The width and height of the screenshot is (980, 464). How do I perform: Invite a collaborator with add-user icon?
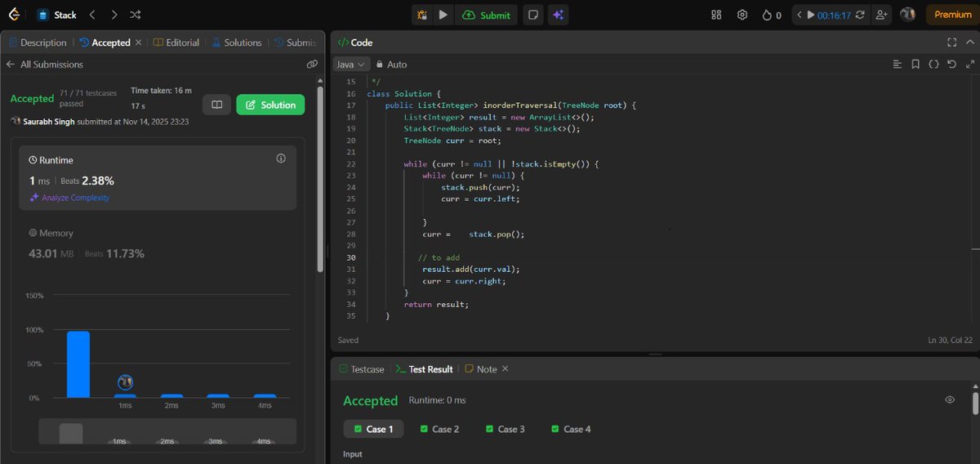[x=881, y=15]
